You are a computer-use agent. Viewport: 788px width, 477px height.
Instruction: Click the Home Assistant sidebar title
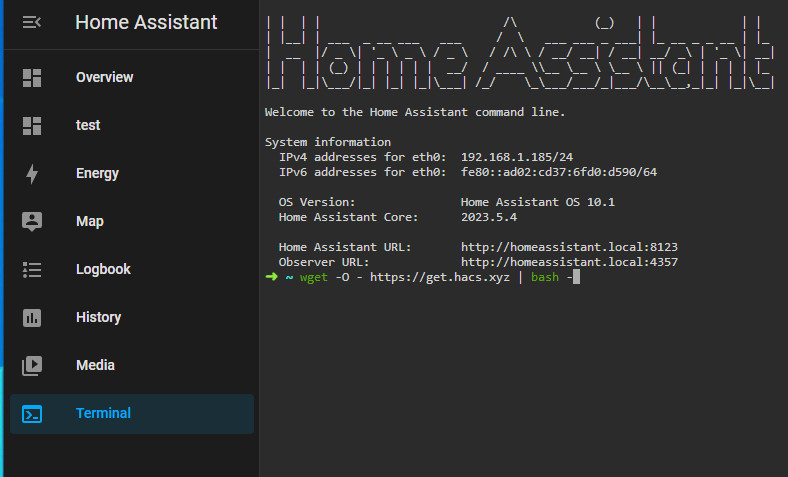pos(146,22)
